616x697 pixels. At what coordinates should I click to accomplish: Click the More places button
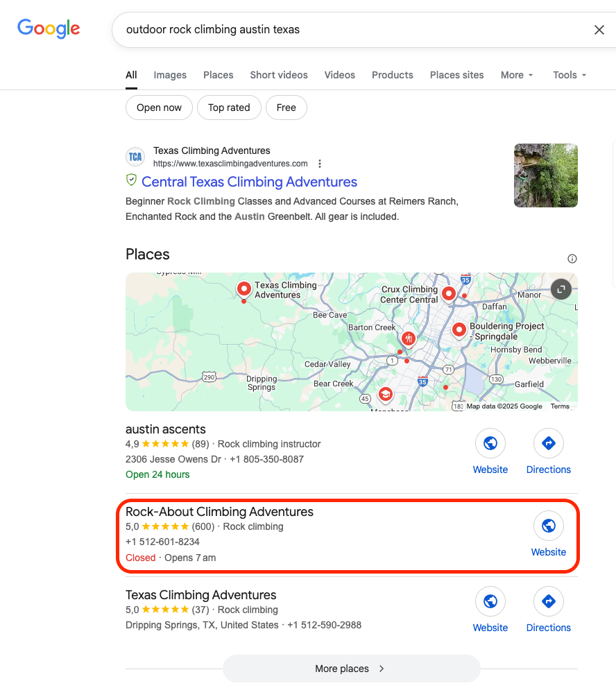(351, 669)
